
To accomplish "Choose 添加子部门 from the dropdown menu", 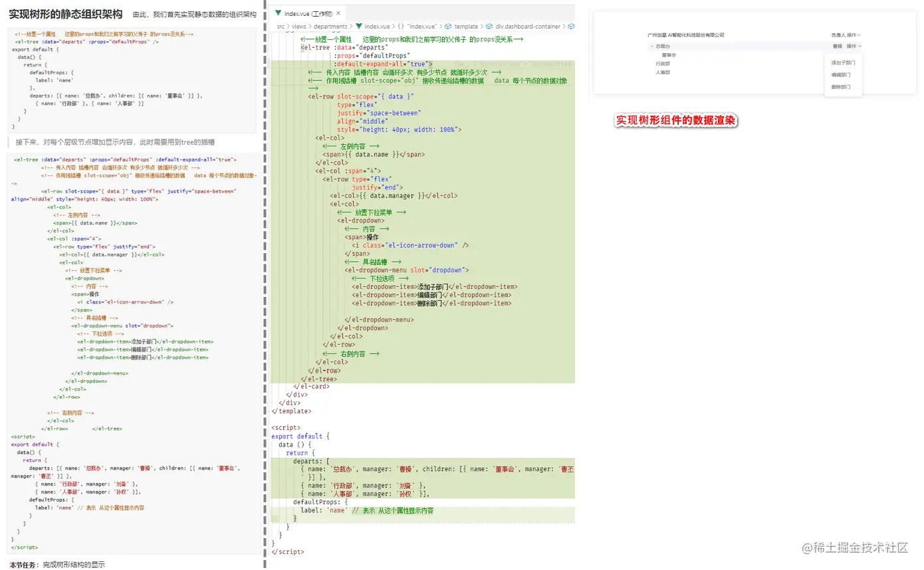I will (x=843, y=62).
